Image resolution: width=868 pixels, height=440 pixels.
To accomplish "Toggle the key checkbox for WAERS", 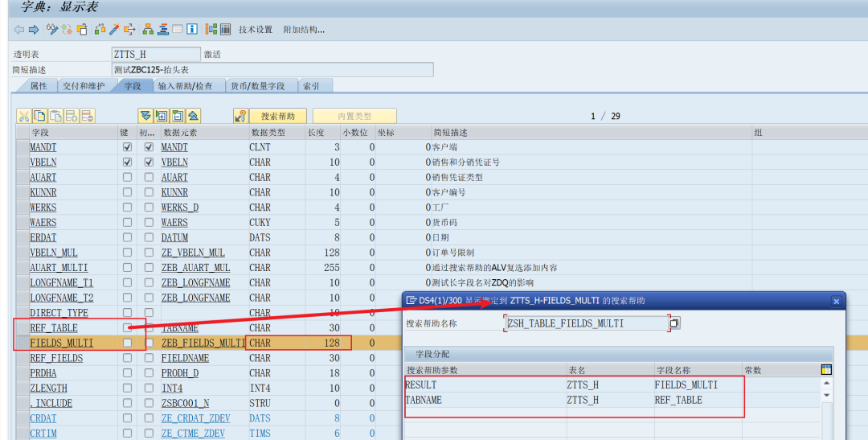I will pyautogui.click(x=127, y=222).
